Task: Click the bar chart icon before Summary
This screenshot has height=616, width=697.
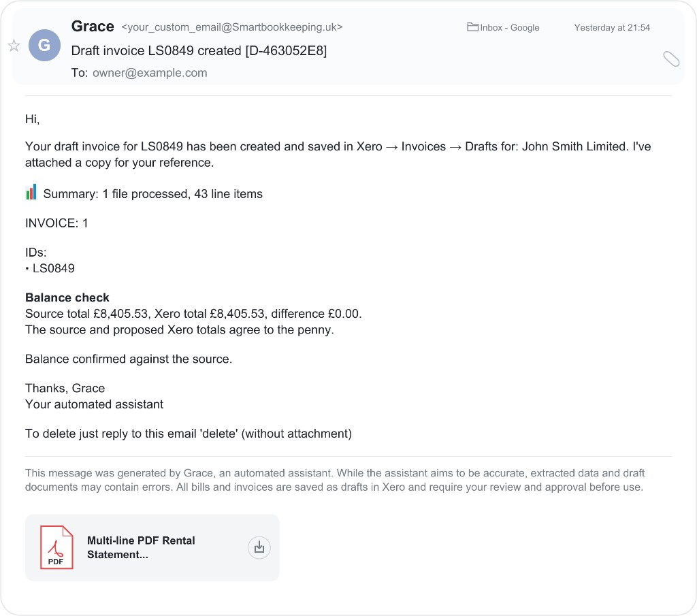Action: pyautogui.click(x=31, y=193)
